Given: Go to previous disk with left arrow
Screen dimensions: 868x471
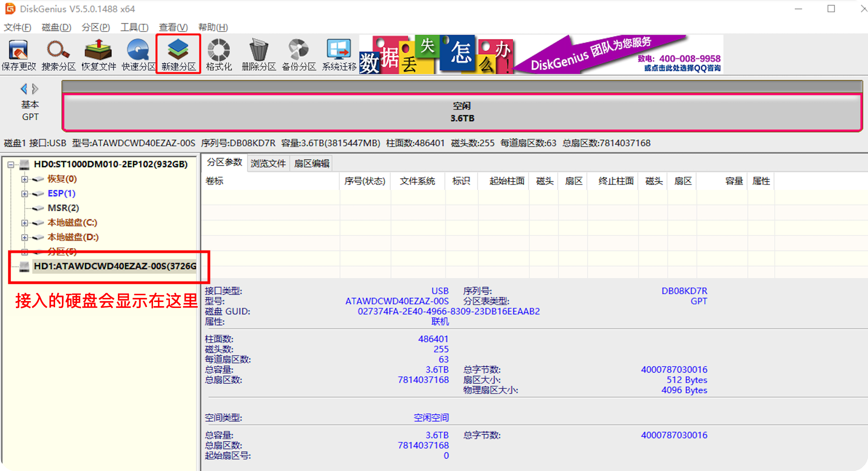Looking at the screenshot, I should coord(24,88).
